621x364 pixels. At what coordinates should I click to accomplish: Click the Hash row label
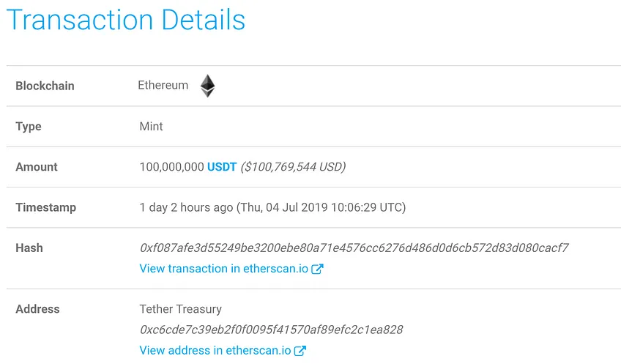click(x=29, y=248)
